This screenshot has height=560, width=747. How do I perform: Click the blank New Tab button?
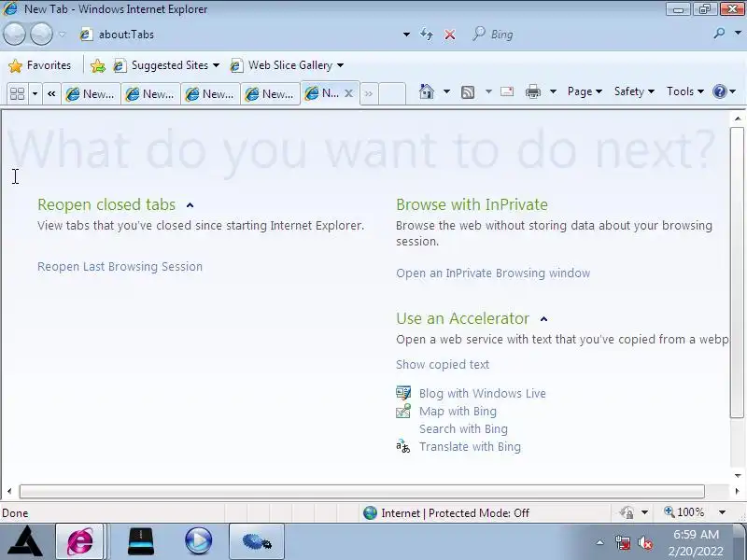391,93
